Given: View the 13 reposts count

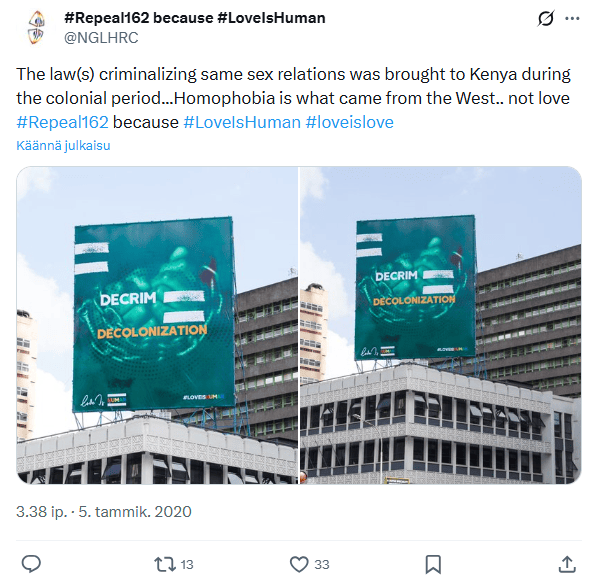Looking at the screenshot, I should coord(187,565).
